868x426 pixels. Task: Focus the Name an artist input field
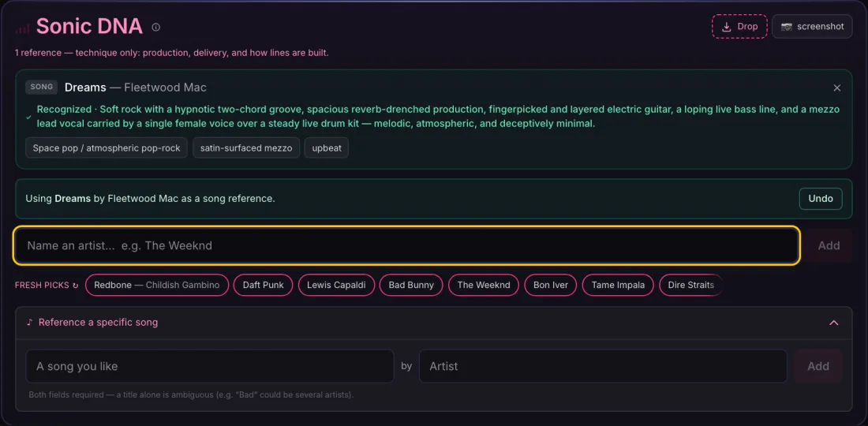pos(406,245)
